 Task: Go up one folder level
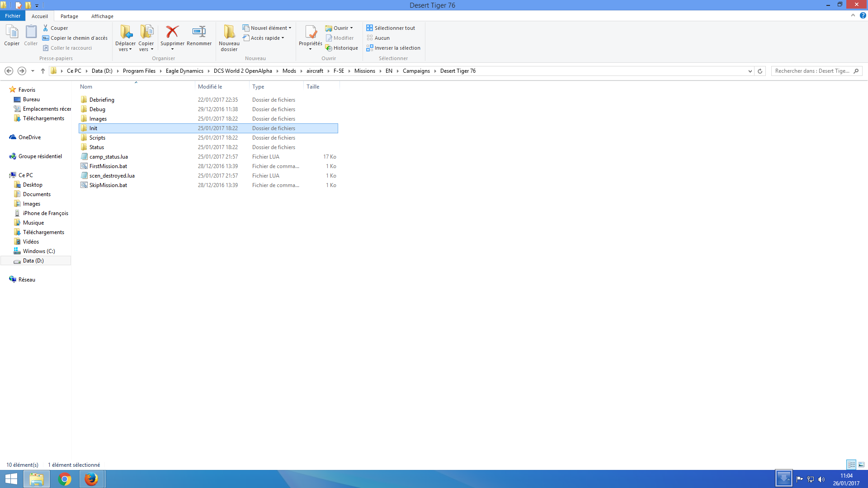pyautogui.click(x=43, y=71)
